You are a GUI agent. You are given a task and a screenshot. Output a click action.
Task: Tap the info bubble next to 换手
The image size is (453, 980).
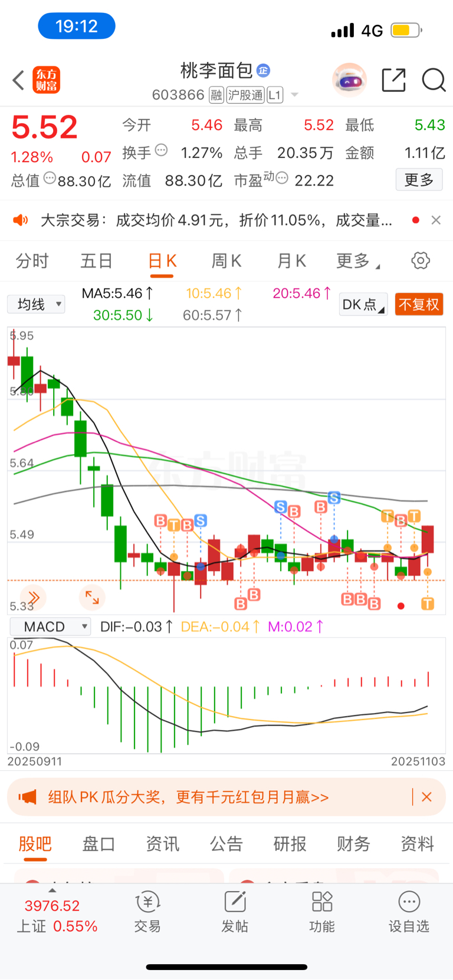pyautogui.click(x=161, y=150)
